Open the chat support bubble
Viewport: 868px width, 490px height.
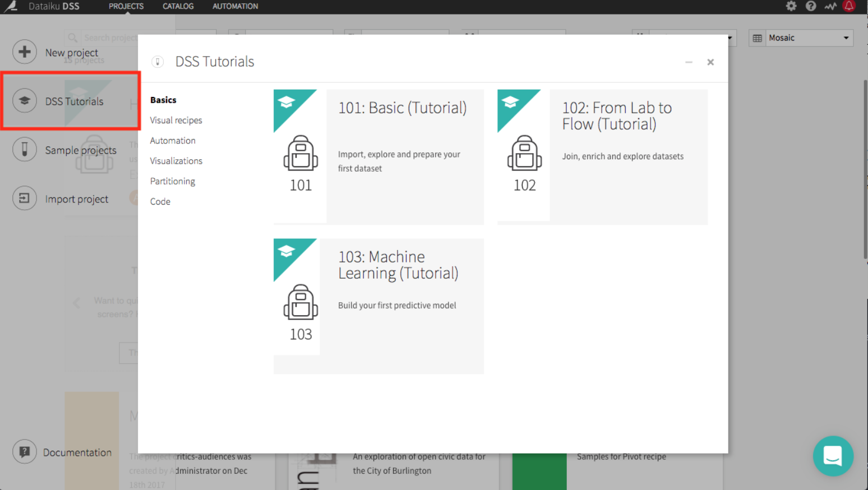click(833, 456)
